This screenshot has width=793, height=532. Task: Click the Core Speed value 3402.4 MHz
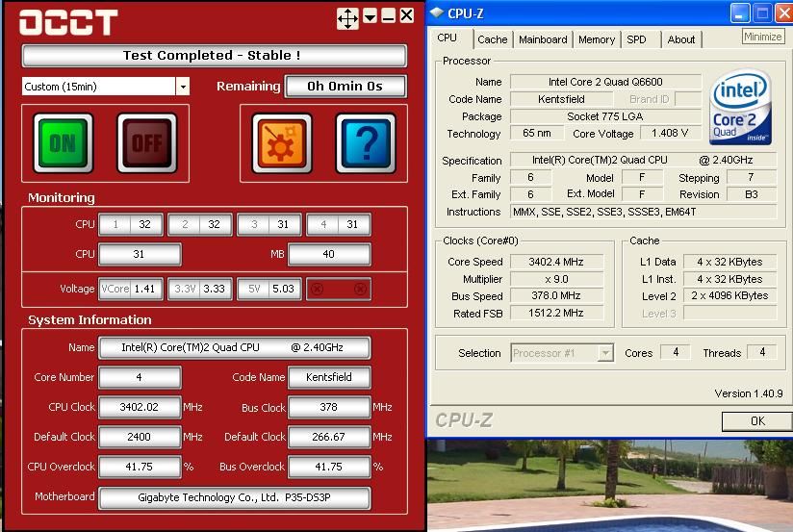tap(556, 262)
